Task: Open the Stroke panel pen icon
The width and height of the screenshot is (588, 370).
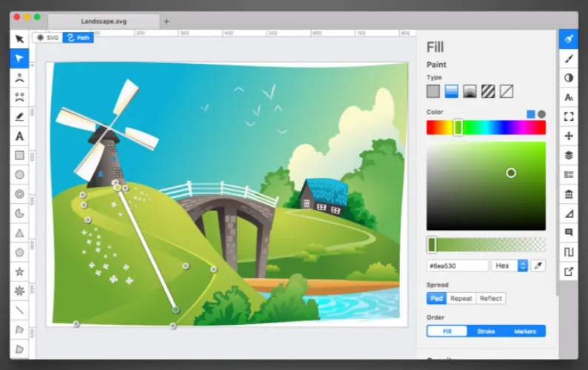Action: pyautogui.click(x=569, y=59)
